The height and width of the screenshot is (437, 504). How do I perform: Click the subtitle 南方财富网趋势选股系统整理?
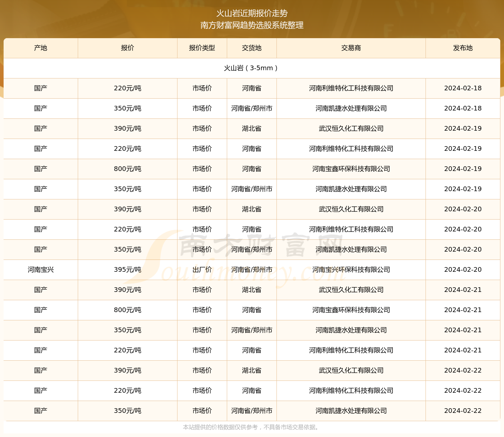[x=252, y=25]
